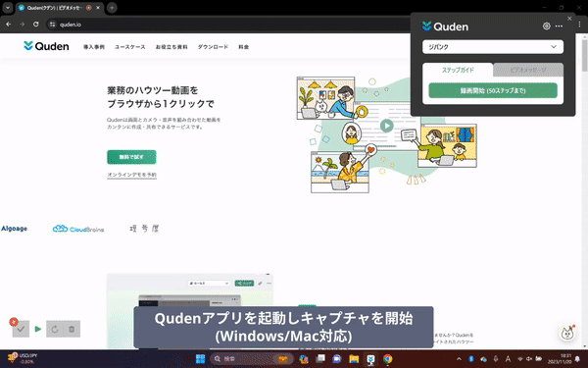The height and width of the screenshot is (368, 588).
Task: Open the Quden app in the taskbar
Action: (370, 359)
